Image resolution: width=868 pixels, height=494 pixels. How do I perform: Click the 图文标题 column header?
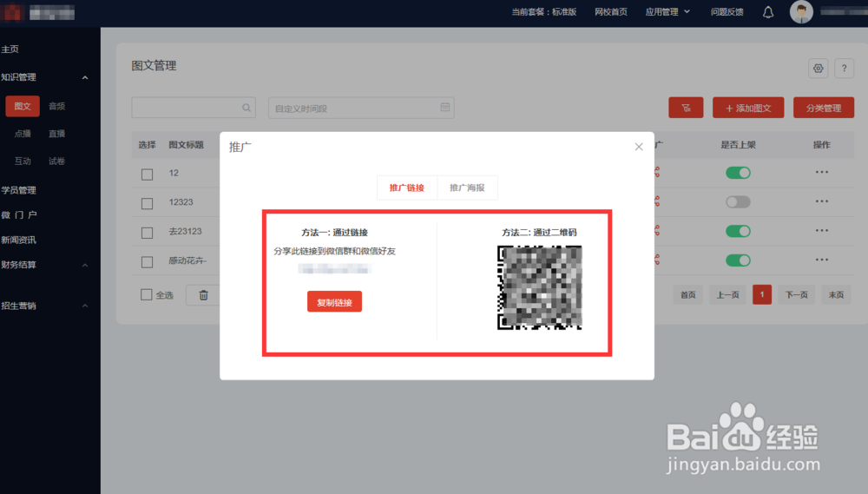pos(186,144)
